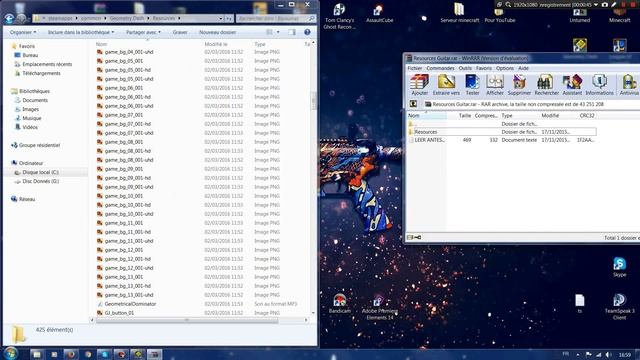Open the Organiser dropdown menu

[23, 32]
